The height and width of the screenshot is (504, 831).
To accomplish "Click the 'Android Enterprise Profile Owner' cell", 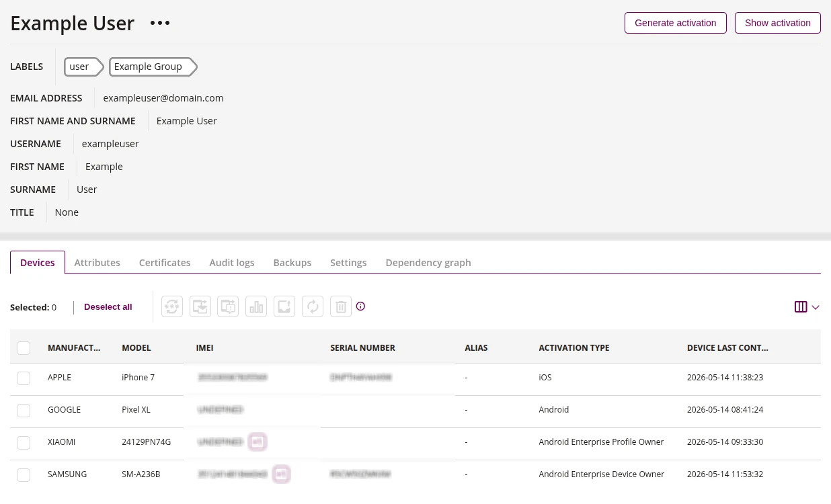I will click(x=601, y=442).
